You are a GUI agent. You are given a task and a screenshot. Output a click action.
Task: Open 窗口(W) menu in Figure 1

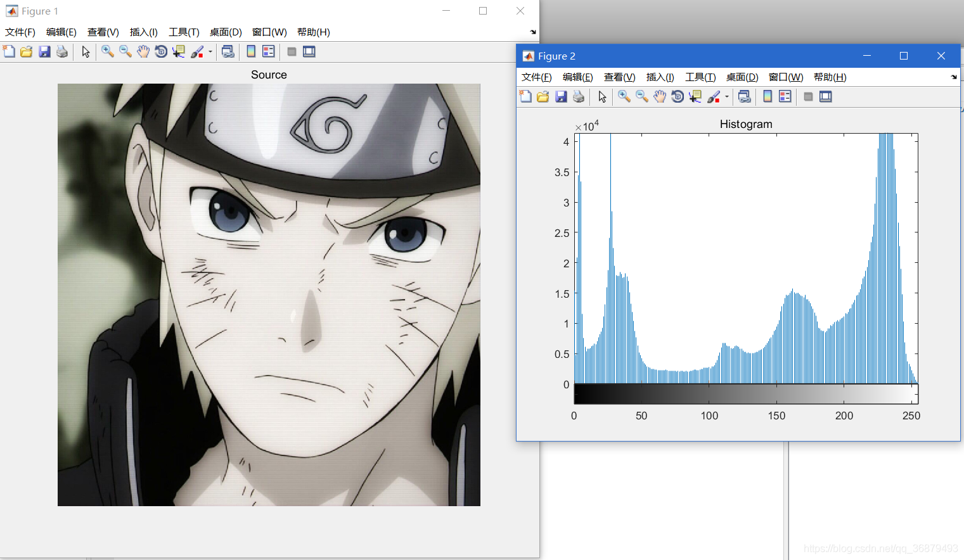pyautogui.click(x=269, y=32)
